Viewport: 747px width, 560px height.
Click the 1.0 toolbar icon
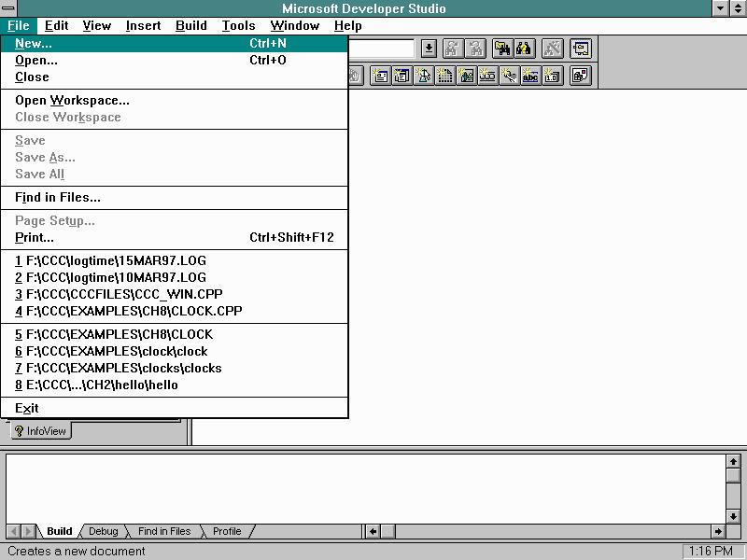tap(551, 76)
